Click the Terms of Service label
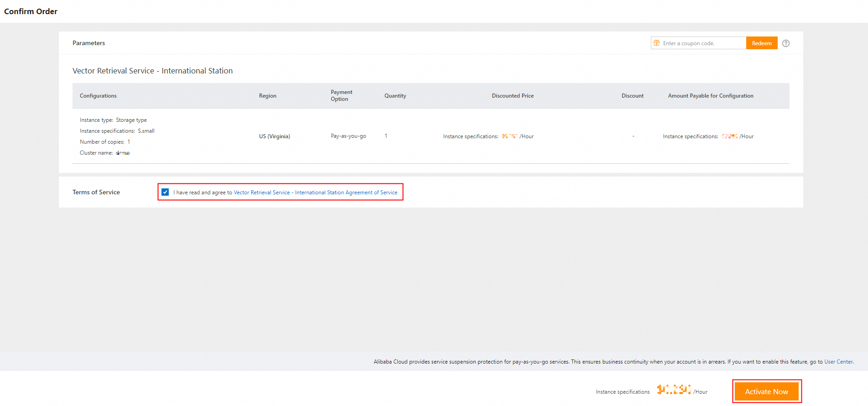 tap(96, 192)
